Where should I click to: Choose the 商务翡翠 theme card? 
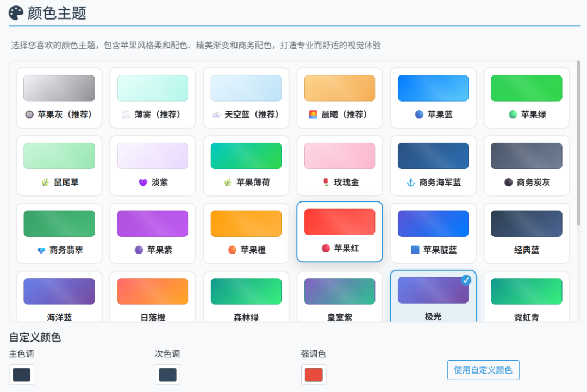tap(59, 233)
